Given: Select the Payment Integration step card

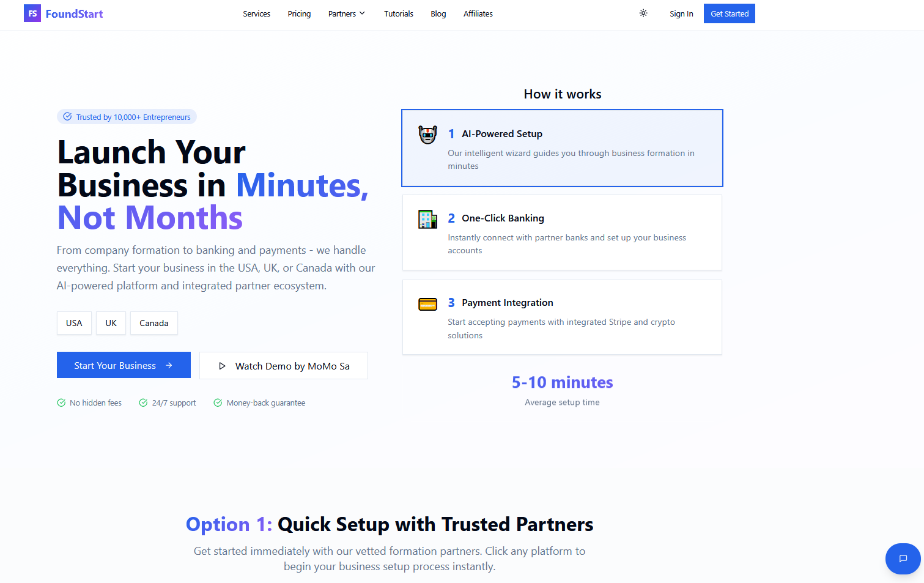Looking at the screenshot, I should 562,317.
